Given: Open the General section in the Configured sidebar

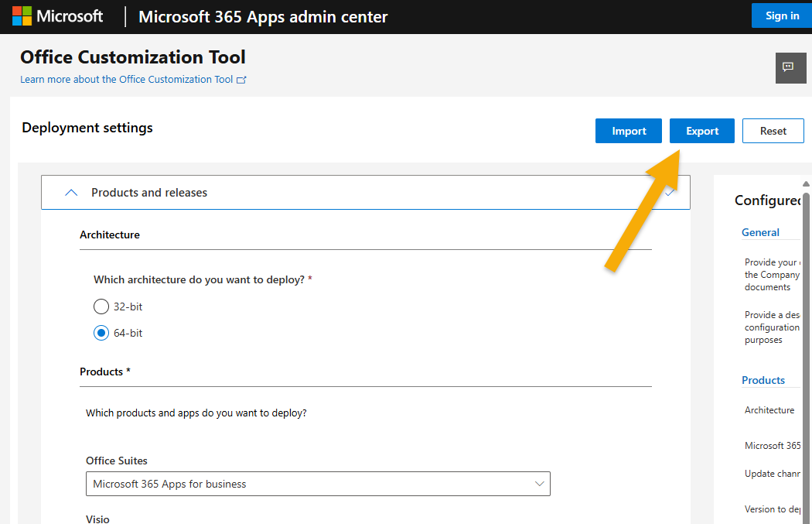Looking at the screenshot, I should coord(760,231).
